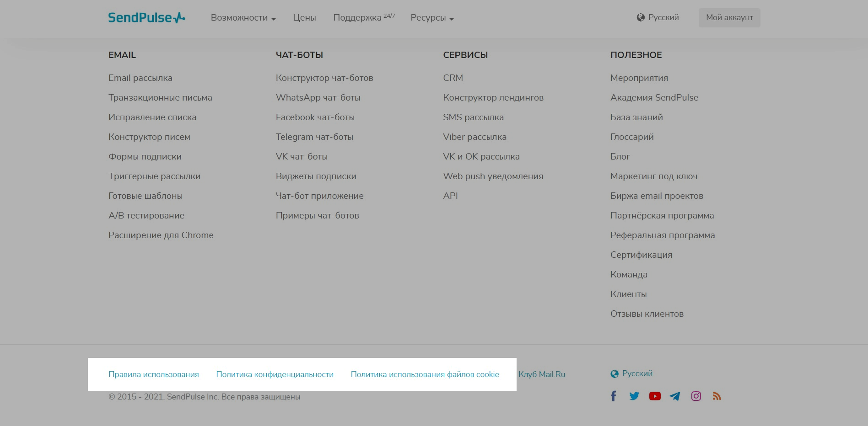Open SMS рассылка link
868x426 pixels.
473,117
